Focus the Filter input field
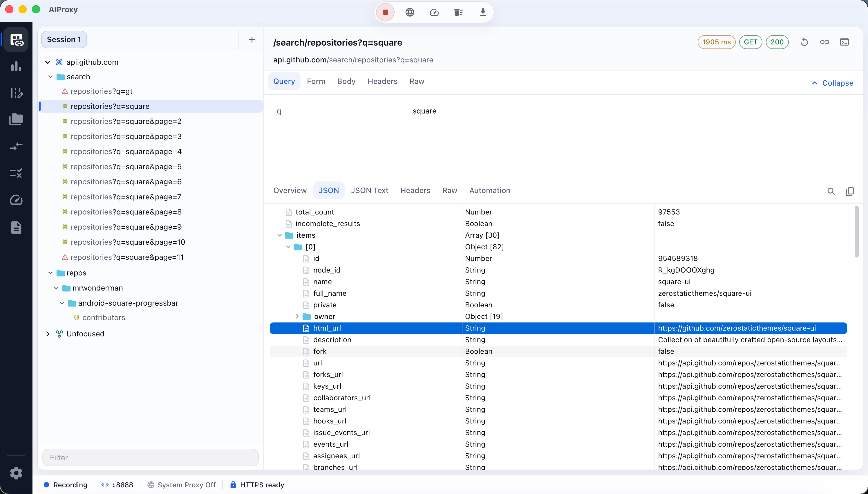This screenshot has height=494, width=868. (151, 458)
